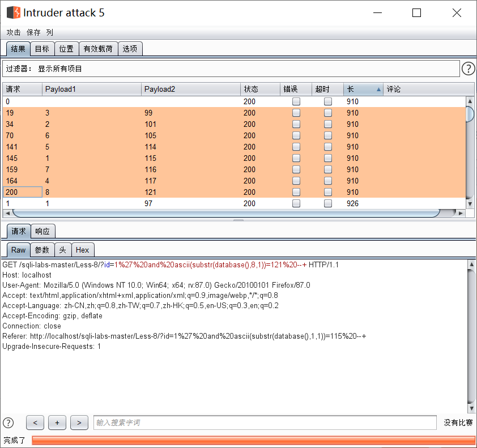The height and width of the screenshot is (448, 477).
Task: Toggle 错误 checkbox in request 19 row
Action: point(296,113)
